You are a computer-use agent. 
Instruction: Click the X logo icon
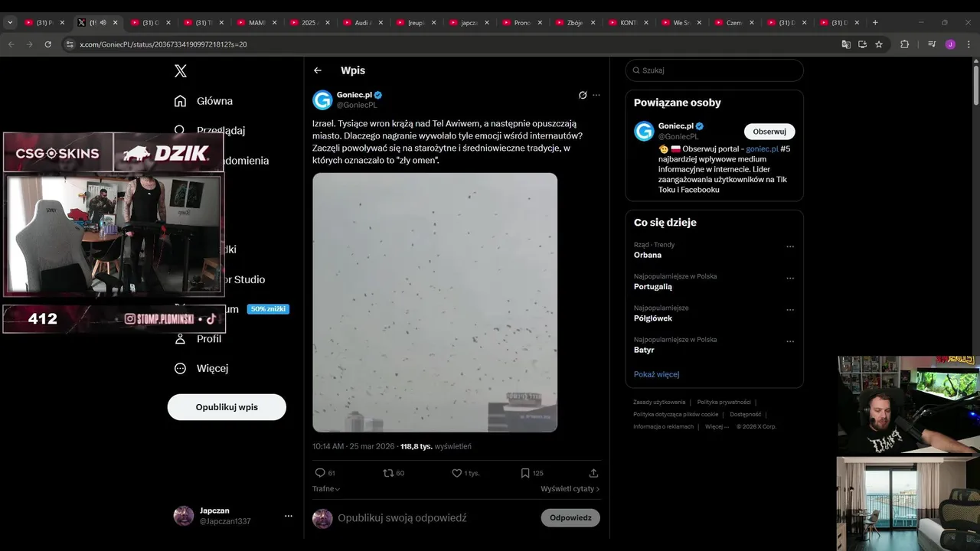tap(180, 71)
